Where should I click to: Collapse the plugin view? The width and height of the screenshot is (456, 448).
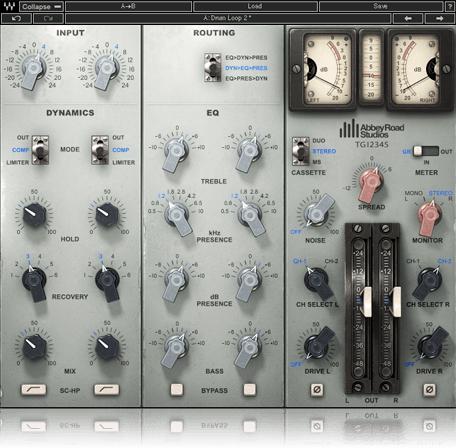(x=41, y=6)
